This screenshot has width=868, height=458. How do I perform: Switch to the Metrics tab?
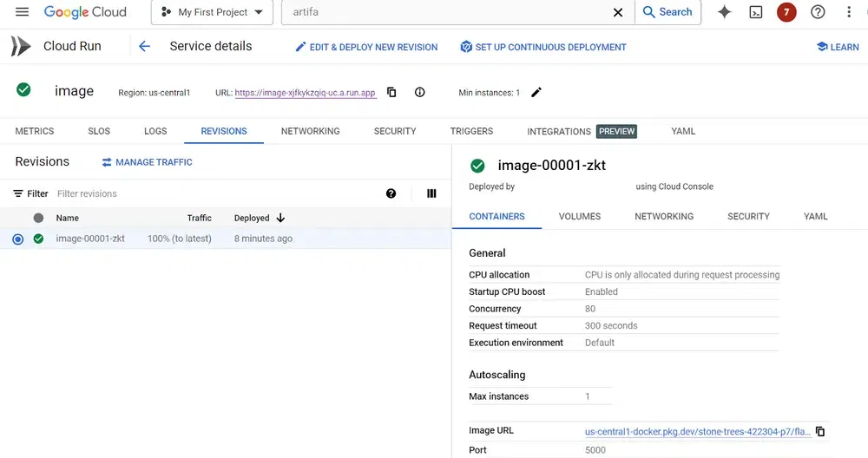pos(35,131)
